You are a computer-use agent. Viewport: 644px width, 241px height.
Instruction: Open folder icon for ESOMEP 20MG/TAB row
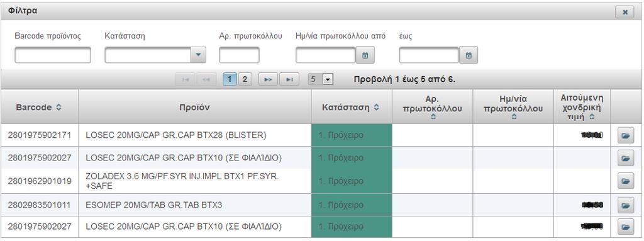click(x=626, y=205)
